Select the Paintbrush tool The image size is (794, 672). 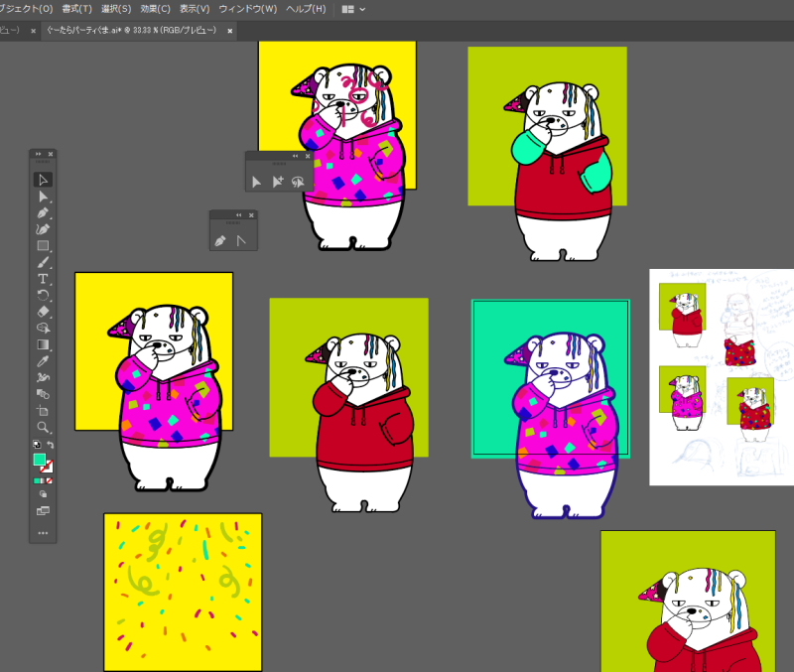click(43, 262)
